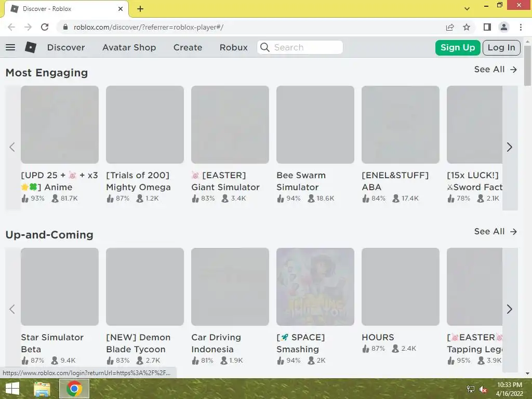Click the [ENEL&STUFF] ABA title
The image size is (532, 399).
395,181
